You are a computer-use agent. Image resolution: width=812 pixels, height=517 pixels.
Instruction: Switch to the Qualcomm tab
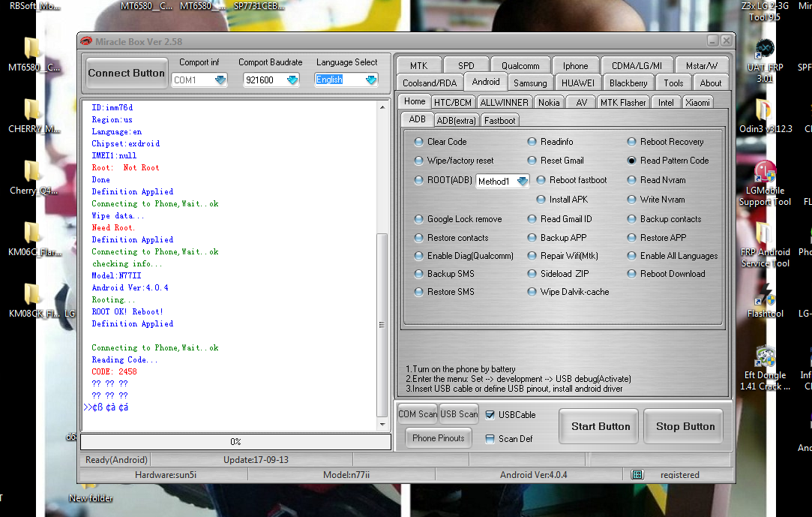pos(520,66)
